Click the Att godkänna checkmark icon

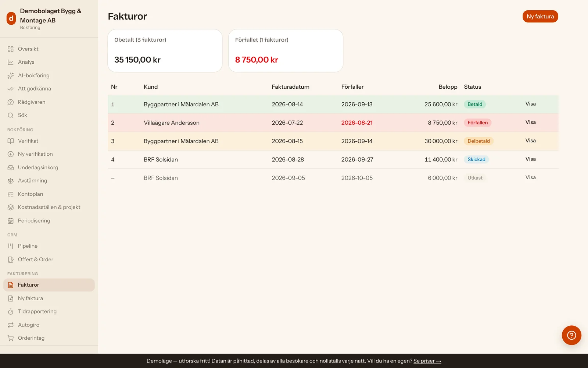point(11,89)
